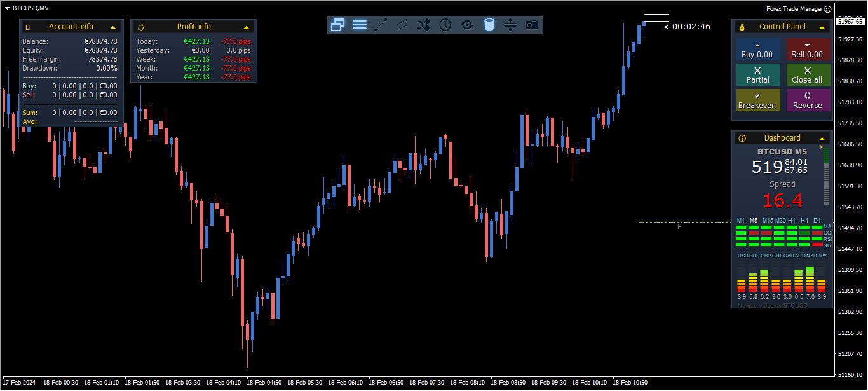Collapse the Dashboard panel
The height and width of the screenshot is (391, 868).
[x=822, y=138]
